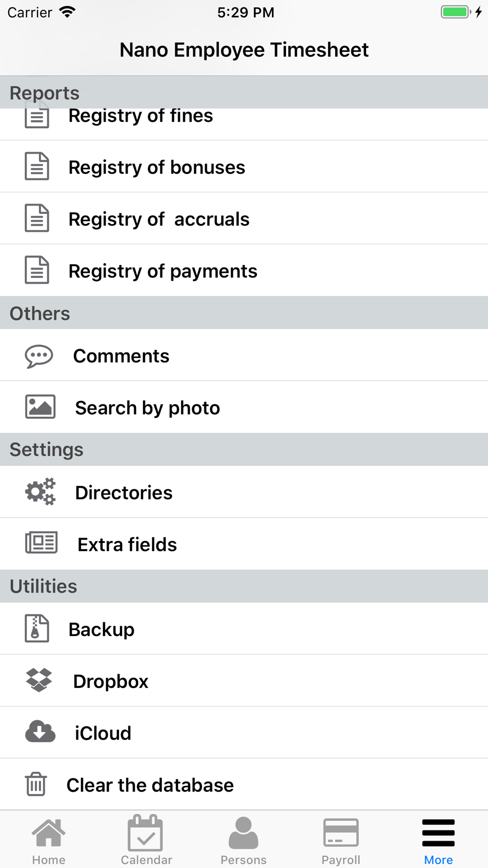
Task: Tap the document icon beside Registry of payments
Action: click(37, 269)
